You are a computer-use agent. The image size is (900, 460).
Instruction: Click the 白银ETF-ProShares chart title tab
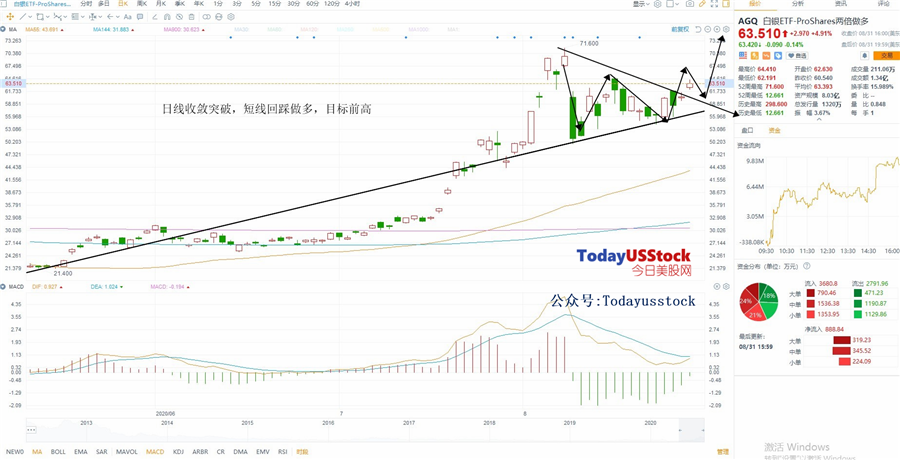40,4
